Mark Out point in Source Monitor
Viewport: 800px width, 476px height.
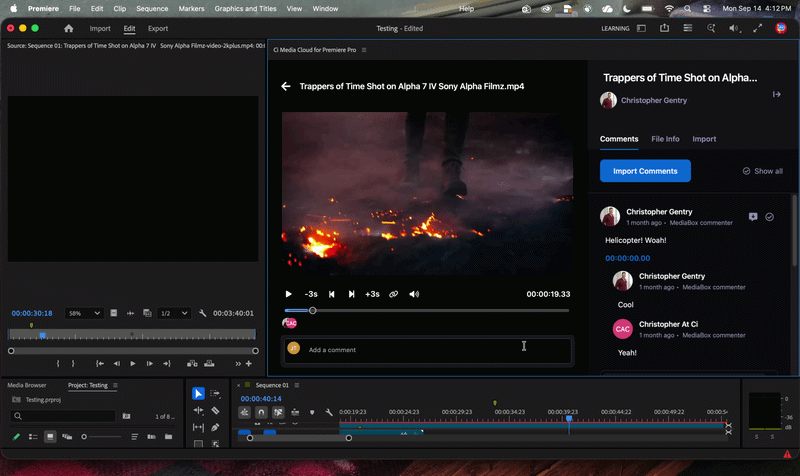point(73,364)
